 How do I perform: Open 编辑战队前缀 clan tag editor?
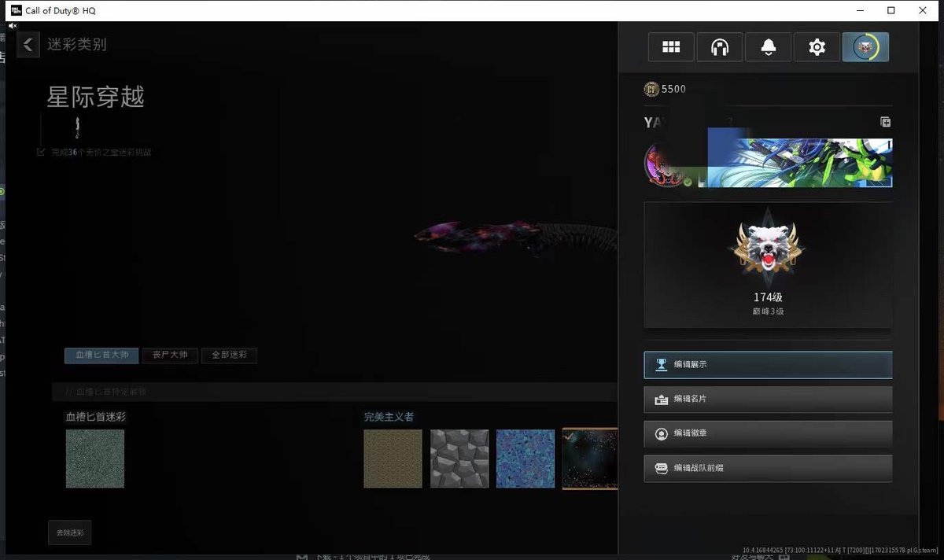[x=768, y=468]
